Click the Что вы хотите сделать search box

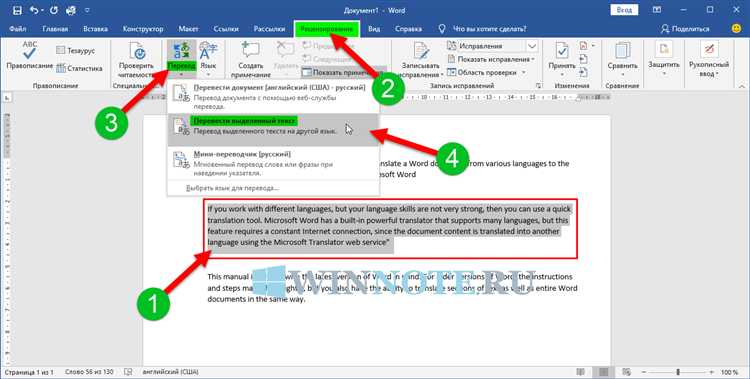[489, 29]
